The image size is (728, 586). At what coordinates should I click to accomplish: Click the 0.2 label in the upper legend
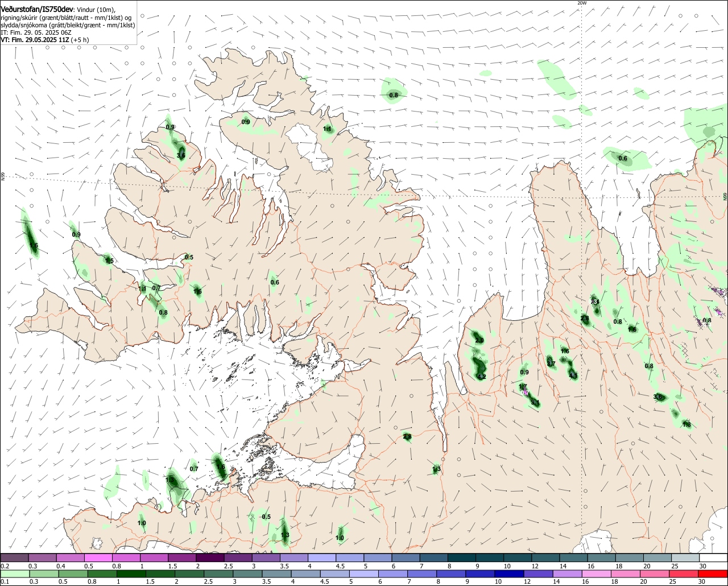coord(5,566)
